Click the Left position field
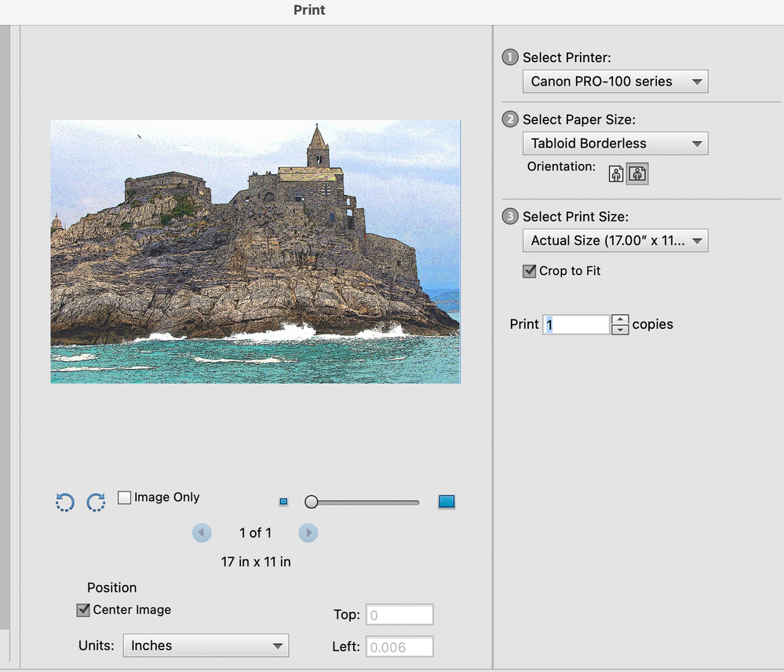 click(x=399, y=647)
